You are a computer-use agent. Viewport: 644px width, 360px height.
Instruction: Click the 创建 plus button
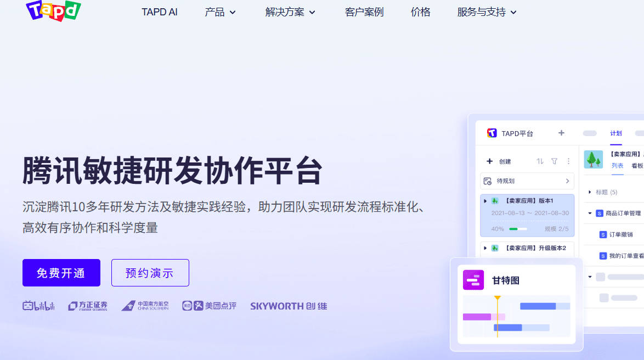tap(489, 161)
